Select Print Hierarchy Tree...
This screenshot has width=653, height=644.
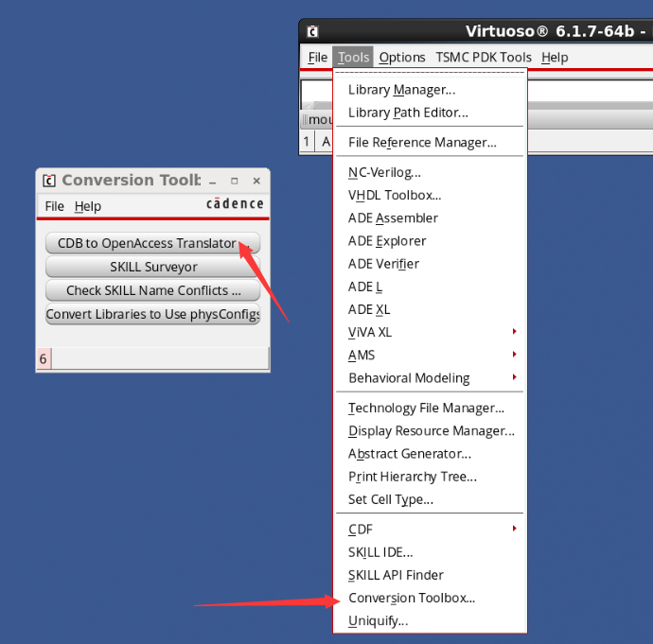pyautogui.click(x=430, y=477)
